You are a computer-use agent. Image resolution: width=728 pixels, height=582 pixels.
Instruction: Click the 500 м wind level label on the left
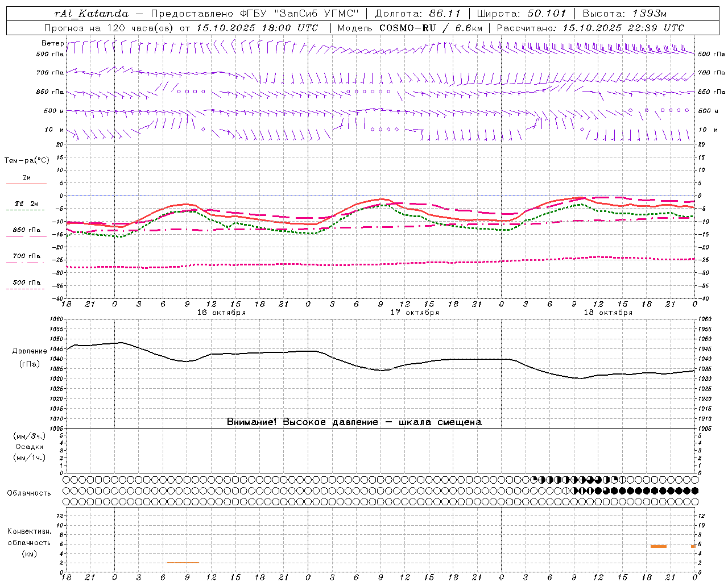(x=54, y=111)
